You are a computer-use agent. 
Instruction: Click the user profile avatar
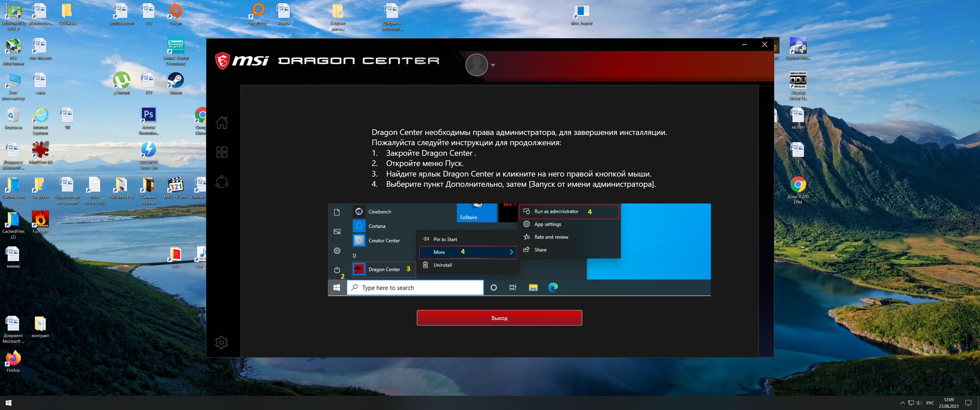click(x=476, y=65)
